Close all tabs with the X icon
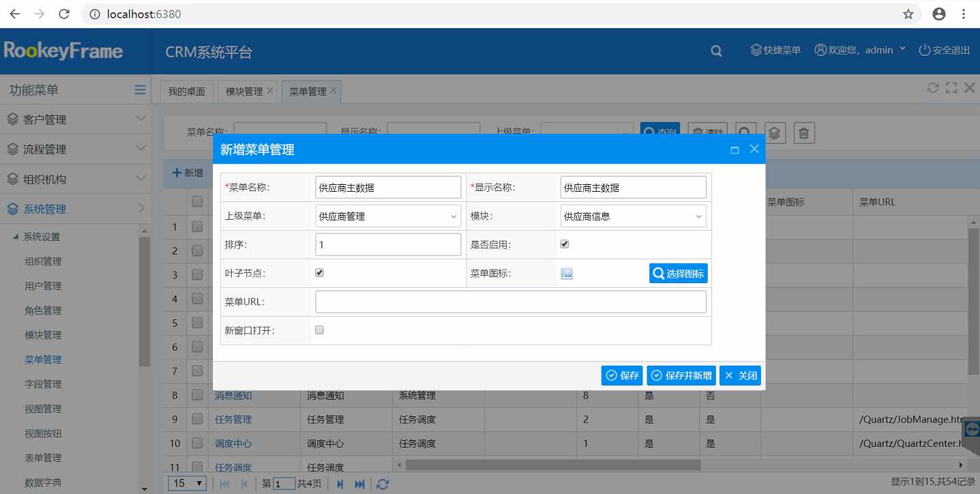This screenshot has width=980, height=494. pos(969,87)
